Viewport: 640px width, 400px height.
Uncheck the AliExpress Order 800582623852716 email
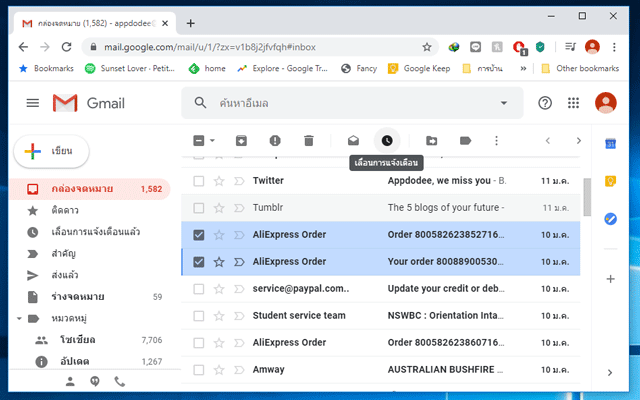(x=199, y=235)
